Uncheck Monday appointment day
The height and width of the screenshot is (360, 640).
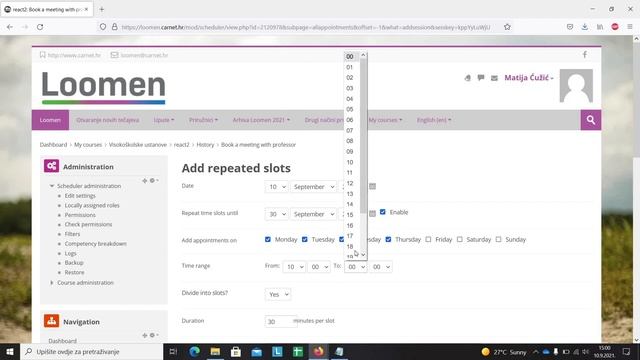[x=268, y=239]
